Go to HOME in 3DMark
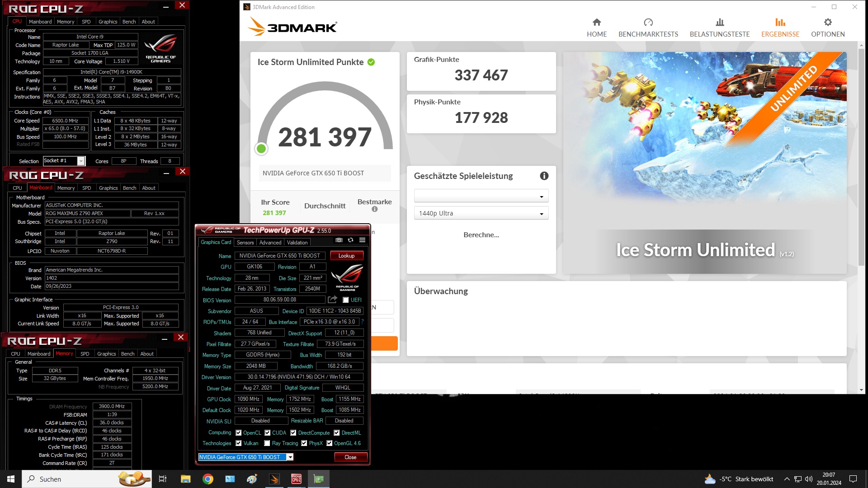Image resolution: width=868 pixels, height=488 pixels. tap(597, 28)
